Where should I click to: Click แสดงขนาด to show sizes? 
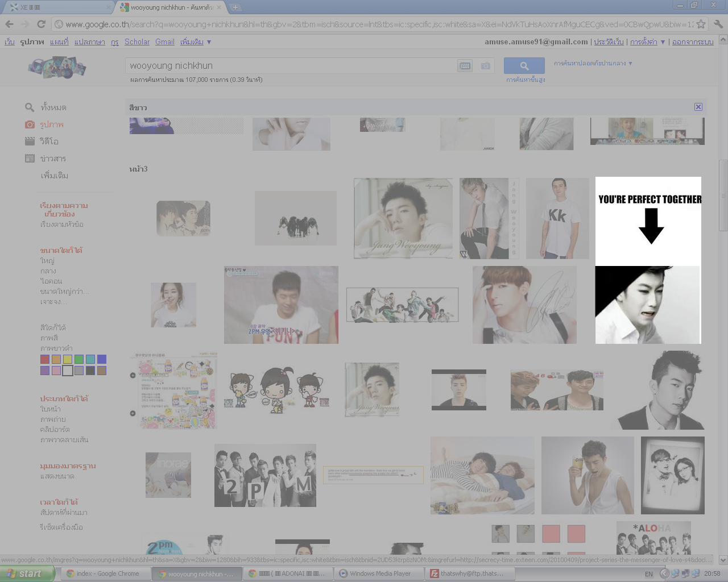pyautogui.click(x=57, y=476)
